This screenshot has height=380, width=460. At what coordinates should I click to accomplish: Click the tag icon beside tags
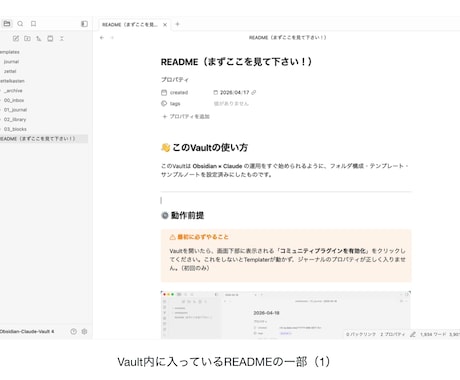(164, 103)
